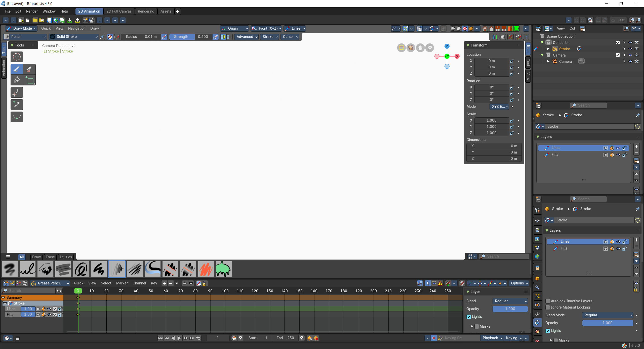The width and height of the screenshot is (644, 349).
Task: Open the dopesheet Options button
Action: [519, 283]
